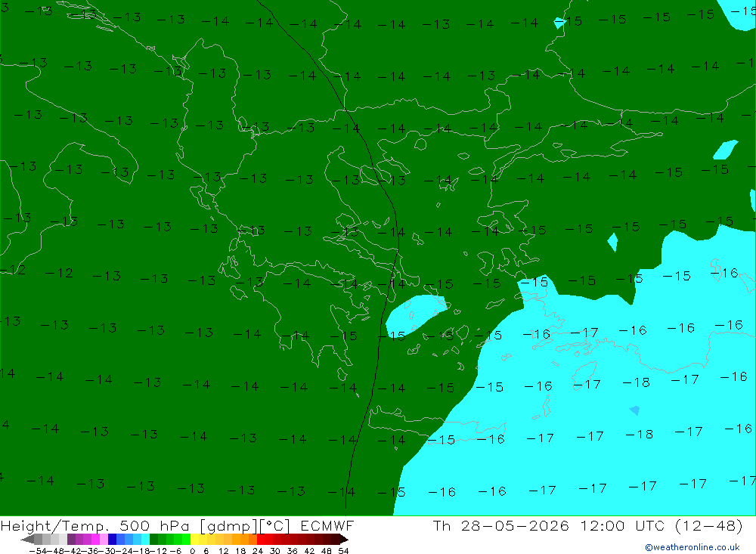Screen dimensions: 756x554
Task: Click the "-54" value on the color scale
Action: click(39, 551)
